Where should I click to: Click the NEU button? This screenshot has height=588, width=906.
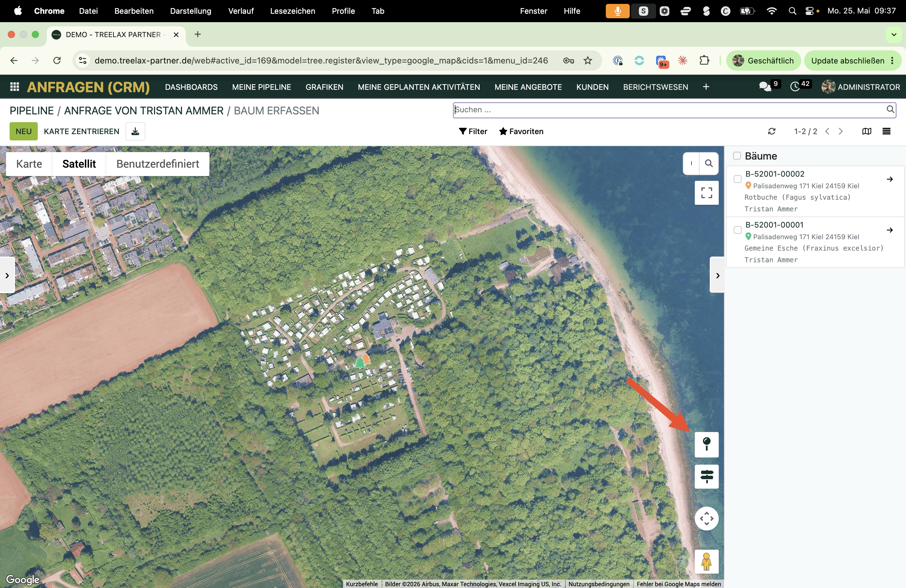pos(24,131)
